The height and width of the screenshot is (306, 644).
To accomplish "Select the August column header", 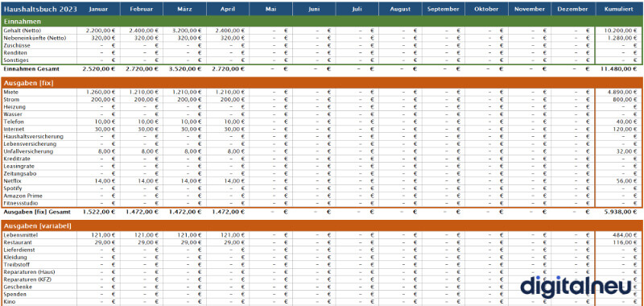I will coord(400,9).
